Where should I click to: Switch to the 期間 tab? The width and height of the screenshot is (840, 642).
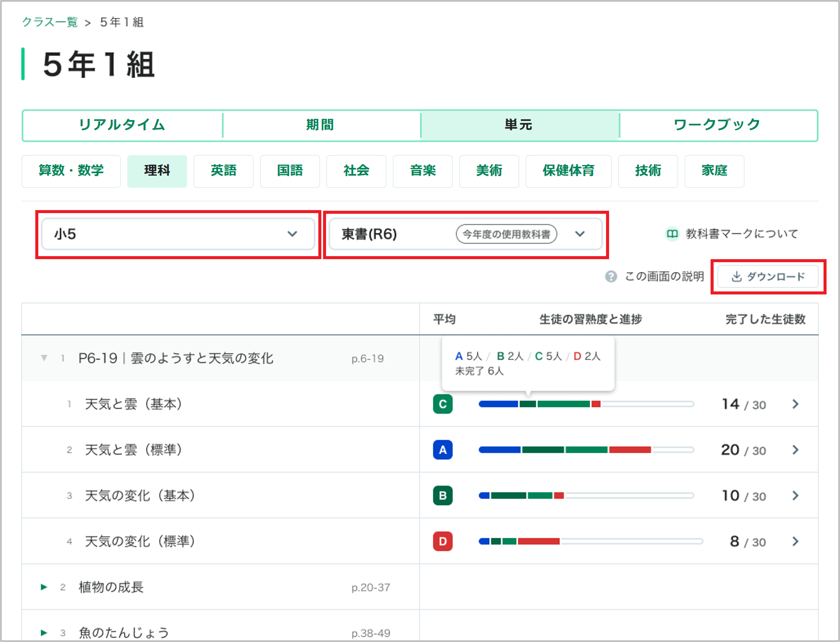[321, 125]
